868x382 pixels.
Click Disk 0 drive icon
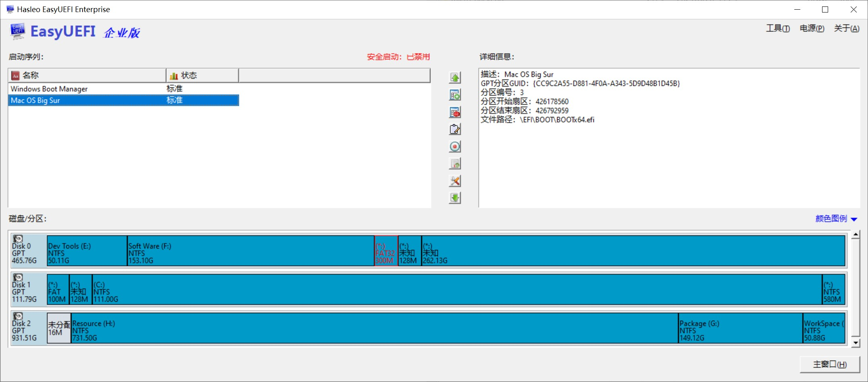pos(18,239)
